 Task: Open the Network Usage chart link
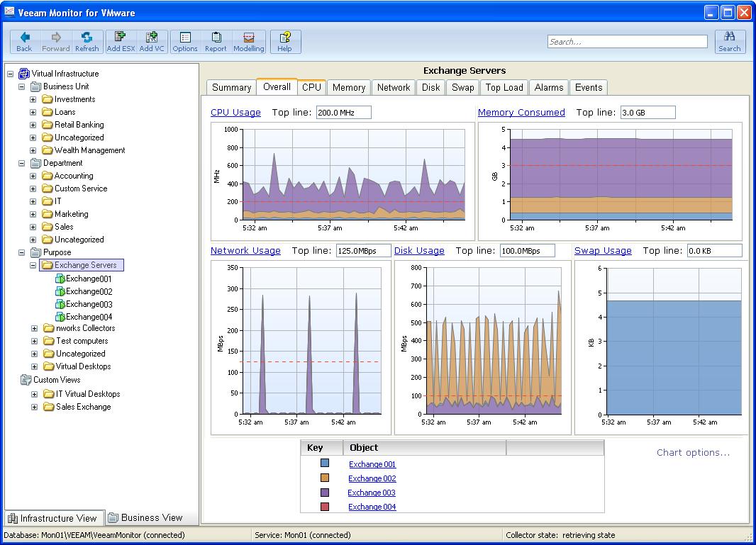coord(245,251)
